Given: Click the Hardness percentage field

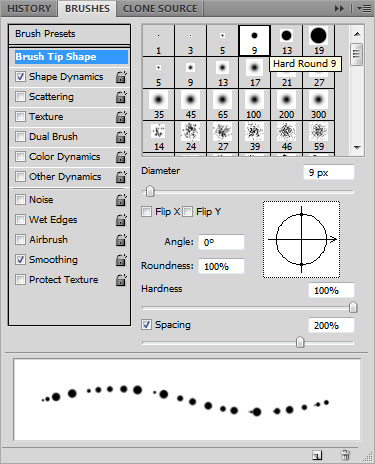Looking at the screenshot, I should click(331, 290).
